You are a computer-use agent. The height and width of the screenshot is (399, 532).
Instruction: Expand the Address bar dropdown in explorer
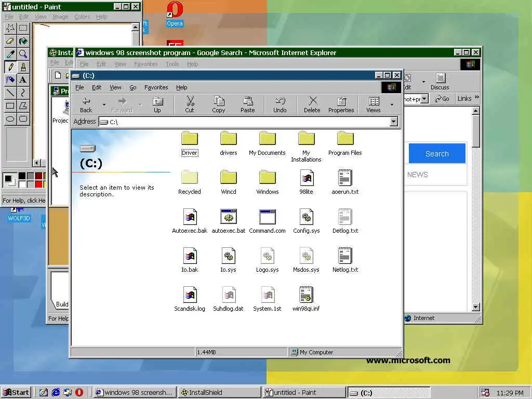tap(394, 122)
